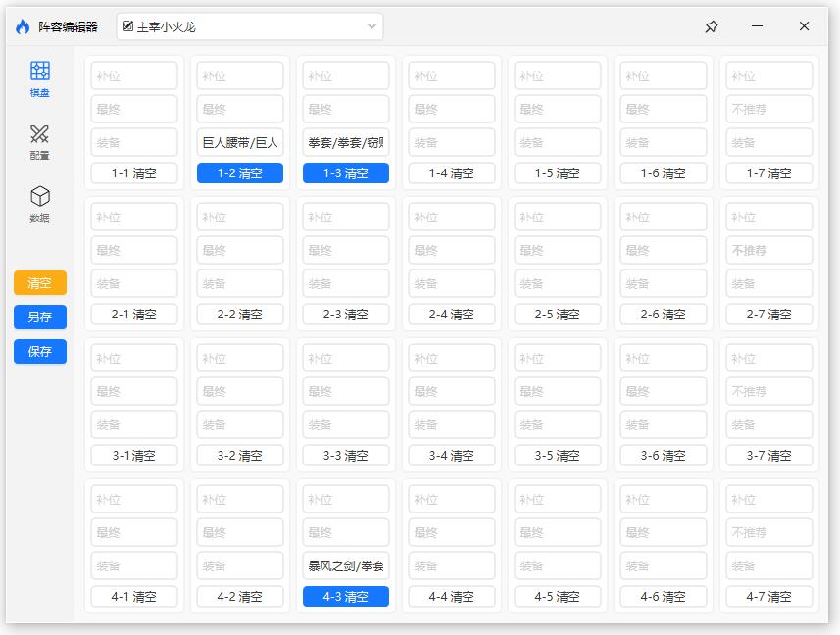Click the 补位 field in cell 2-4
The image size is (840, 635).
[452, 218]
